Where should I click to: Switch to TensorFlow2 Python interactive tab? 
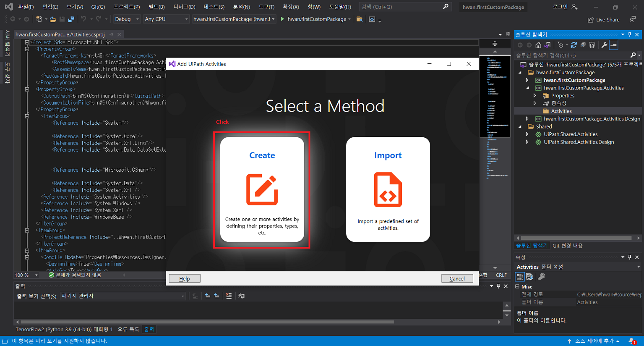coord(64,329)
